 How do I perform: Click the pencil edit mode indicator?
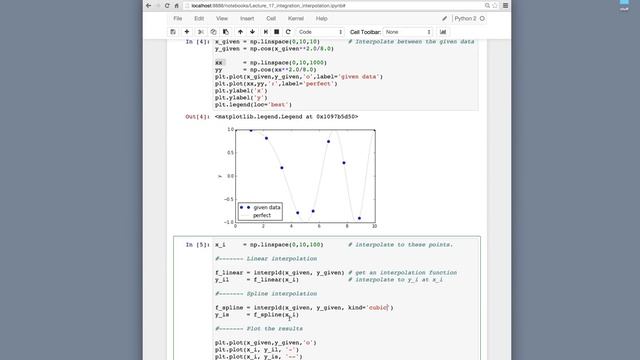coord(444,18)
